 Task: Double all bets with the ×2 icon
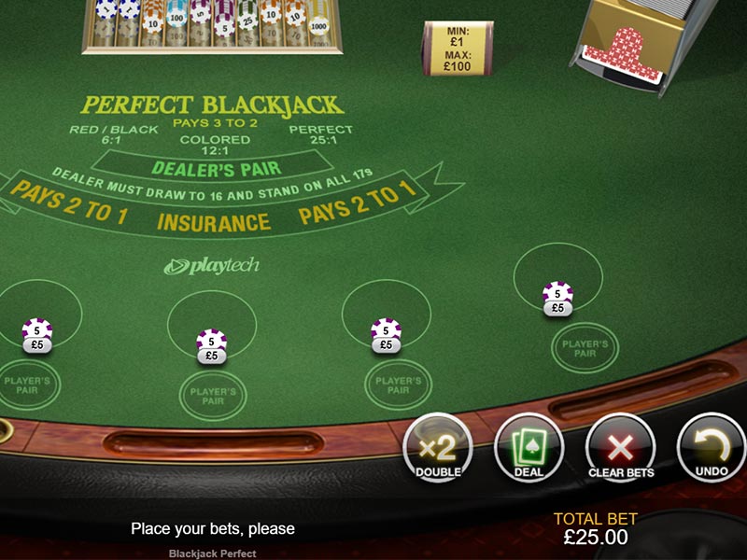438,448
